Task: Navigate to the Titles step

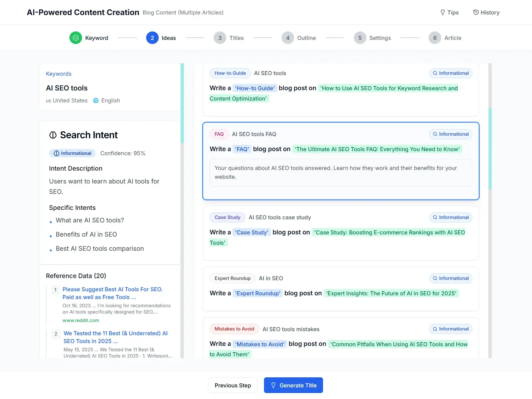Action: 229,38
